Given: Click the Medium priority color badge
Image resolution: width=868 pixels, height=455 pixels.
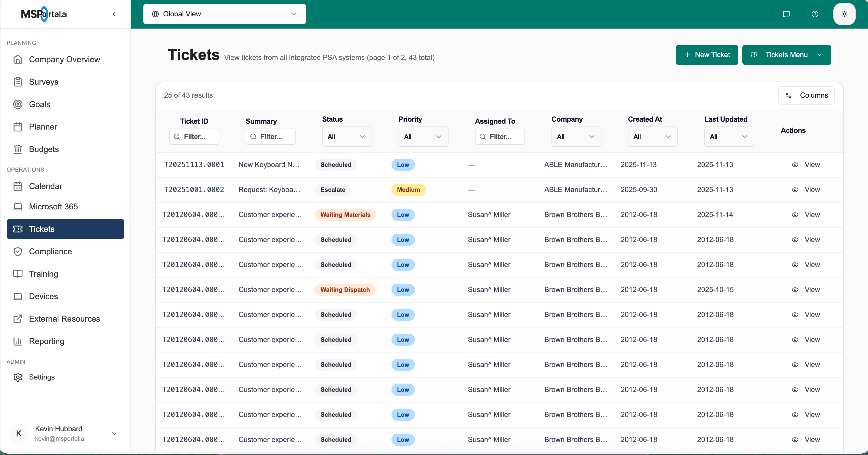Looking at the screenshot, I should pos(408,189).
